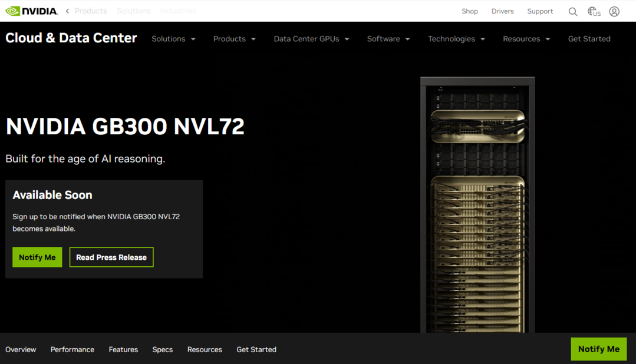Open faded Products top menu item

click(91, 11)
